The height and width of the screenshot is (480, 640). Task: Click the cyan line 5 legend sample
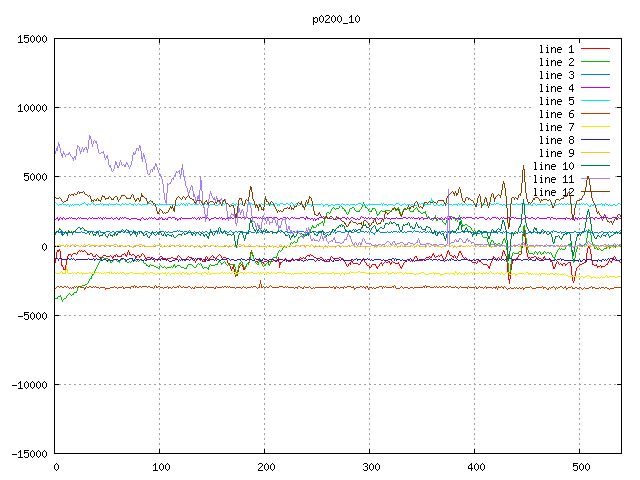pyautogui.click(x=595, y=101)
